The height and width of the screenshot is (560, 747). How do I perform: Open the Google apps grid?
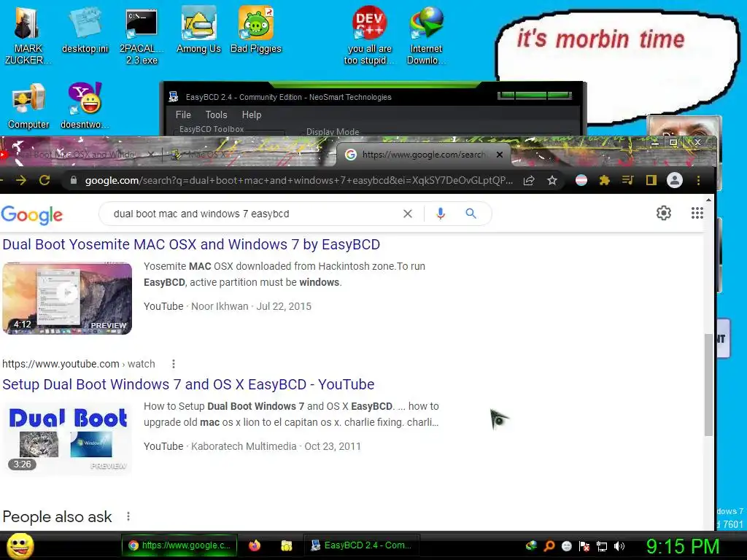tap(697, 213)
